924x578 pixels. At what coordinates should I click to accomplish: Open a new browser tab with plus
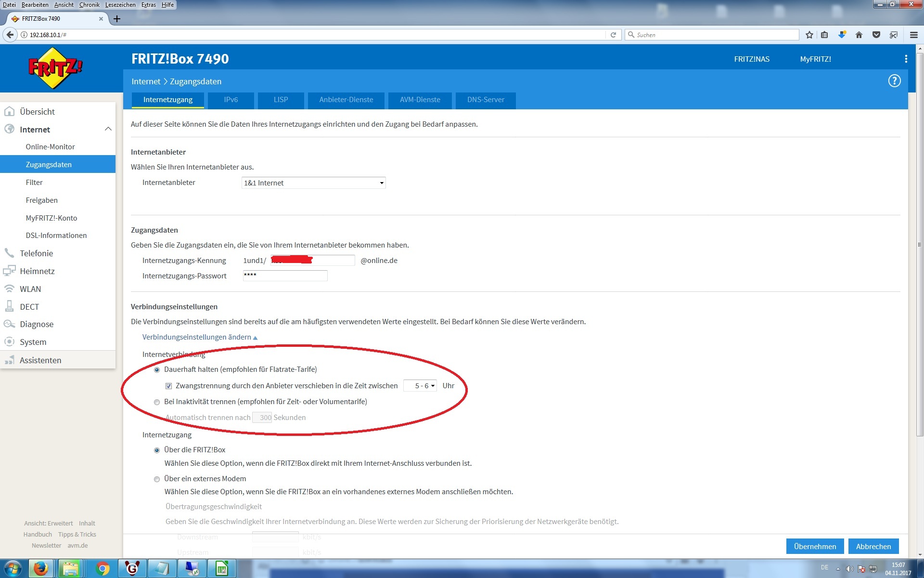pos(117,19)
